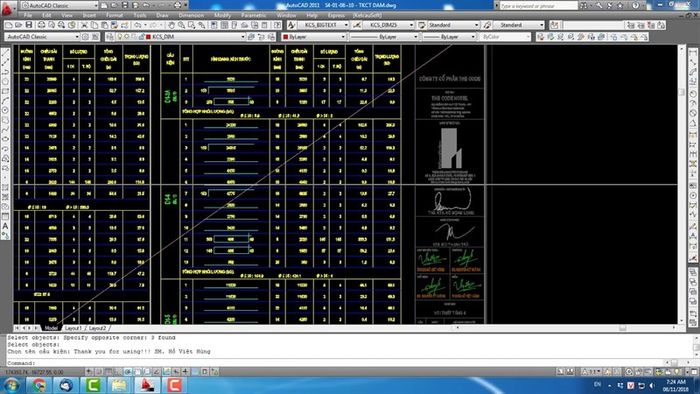
Task: Toggle Dynamic Input in status bar
Action: [176, 372]
